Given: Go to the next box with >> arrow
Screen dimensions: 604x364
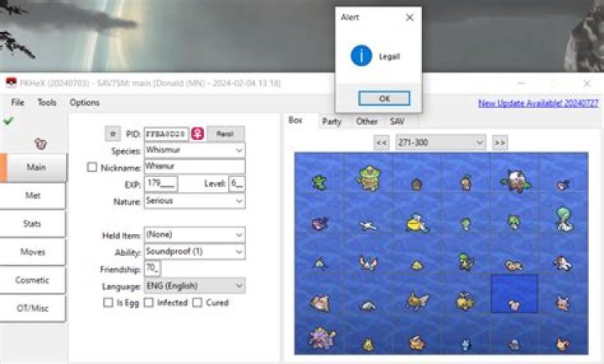Looking at the screenshot, I should coord(500,143).
